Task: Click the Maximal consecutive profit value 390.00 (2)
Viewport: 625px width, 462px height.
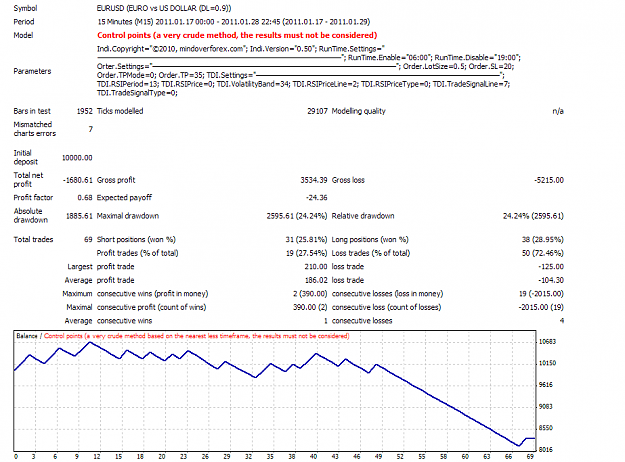Action: coord(310,307)
